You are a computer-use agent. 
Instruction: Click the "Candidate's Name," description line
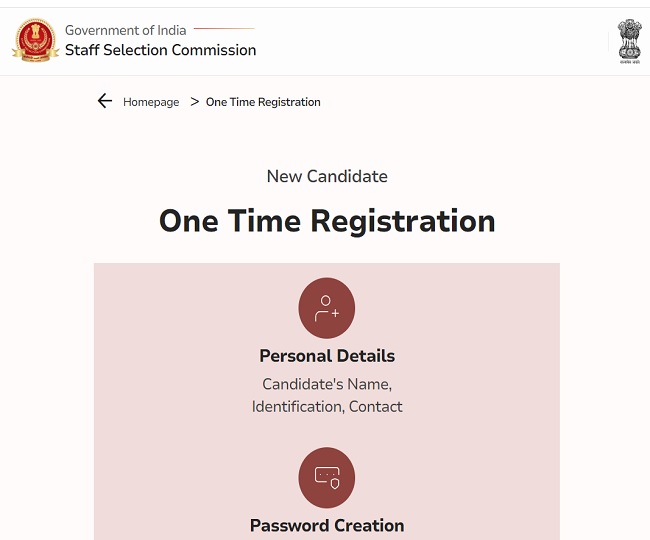click(x=327, y=384)
